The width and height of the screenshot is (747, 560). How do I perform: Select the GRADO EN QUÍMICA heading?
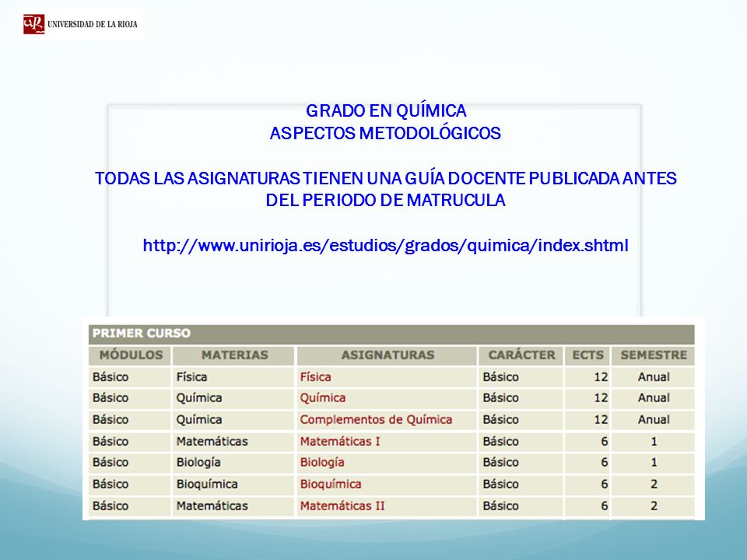386,111
